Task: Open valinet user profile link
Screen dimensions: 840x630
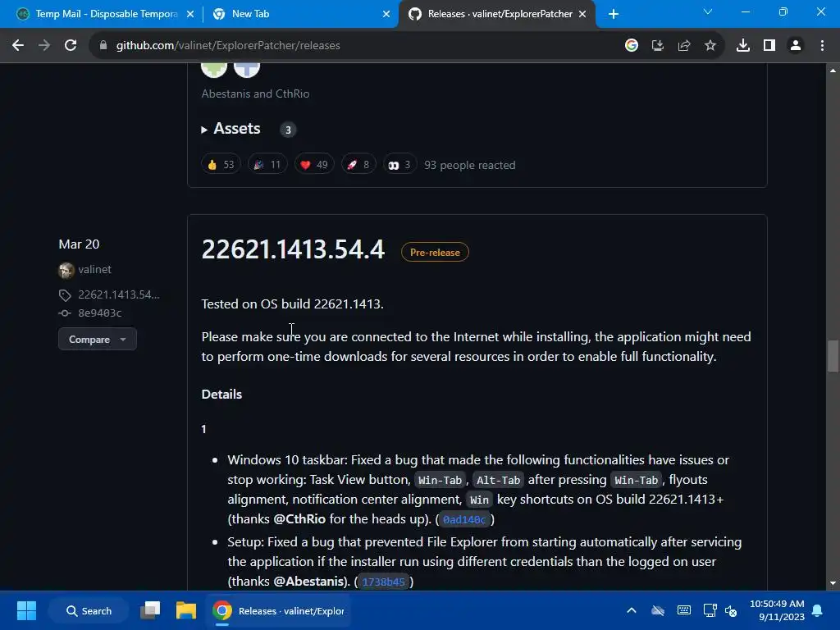Action: coord(95,269)
